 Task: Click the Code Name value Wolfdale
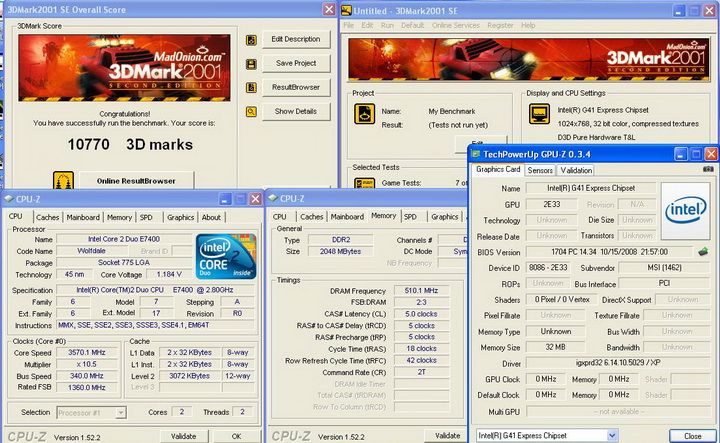[91, 251]
